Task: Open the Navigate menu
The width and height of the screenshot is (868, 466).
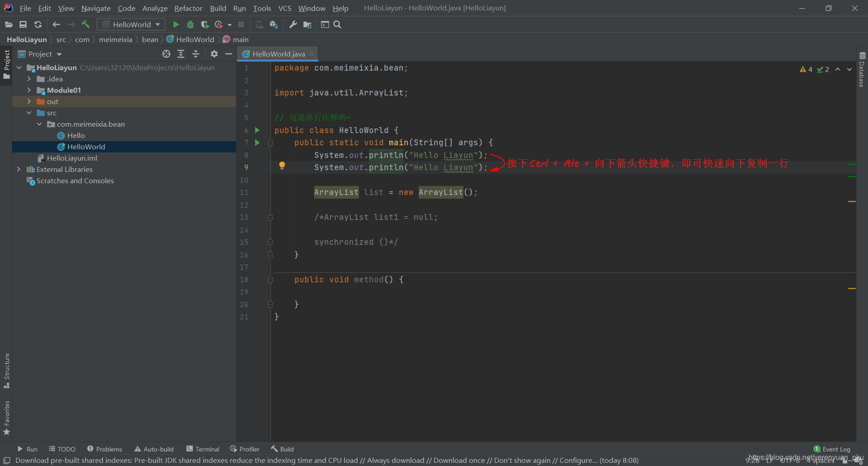Action: point(96,8)
